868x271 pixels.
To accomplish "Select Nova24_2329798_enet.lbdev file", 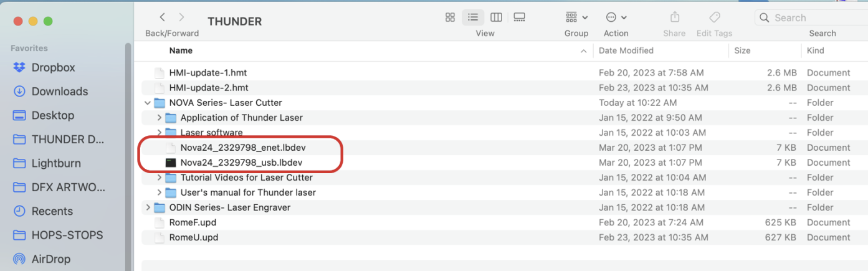I will point(243,148).
